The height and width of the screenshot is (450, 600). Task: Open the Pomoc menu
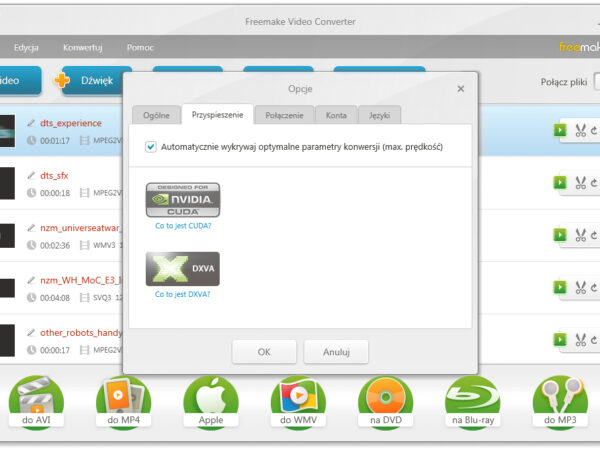140,47
